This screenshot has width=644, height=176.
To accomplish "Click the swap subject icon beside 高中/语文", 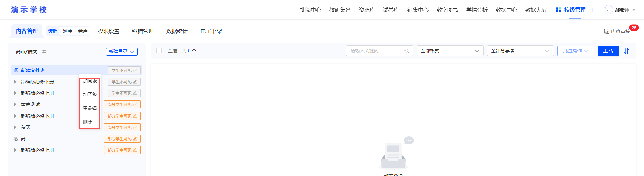I will pos(44,52).
